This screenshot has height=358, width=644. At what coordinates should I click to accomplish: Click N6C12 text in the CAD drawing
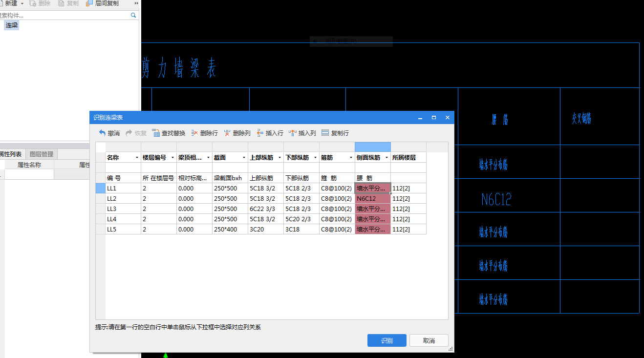pos(496,199)
